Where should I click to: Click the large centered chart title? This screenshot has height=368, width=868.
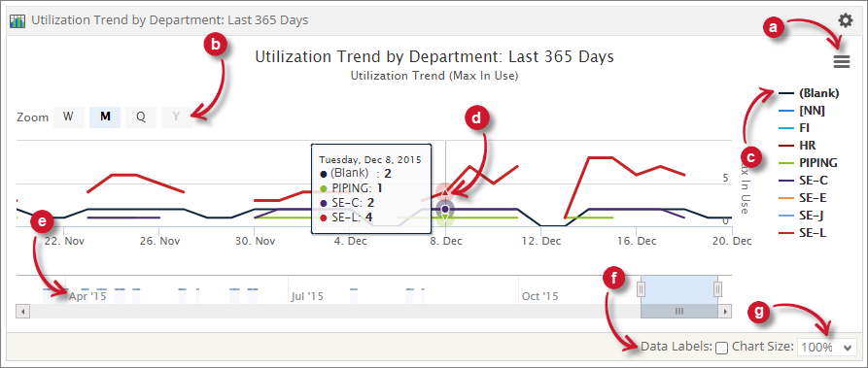tap(434, 56)
